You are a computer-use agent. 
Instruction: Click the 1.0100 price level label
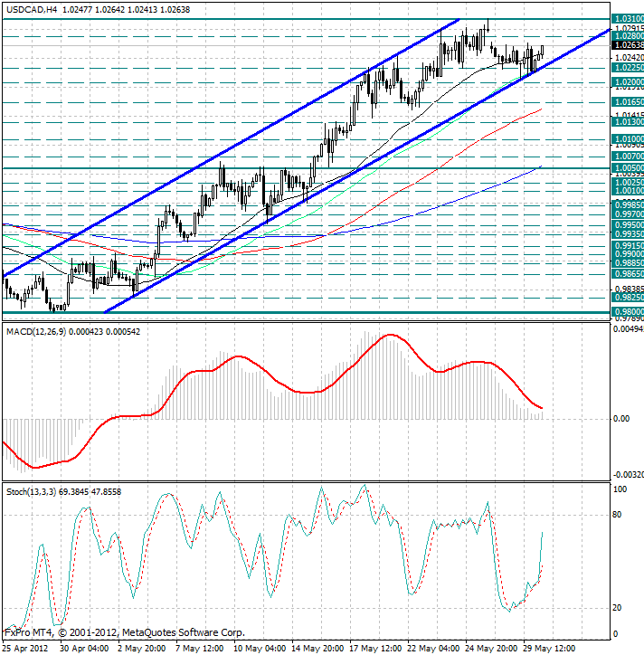(628, 139)
